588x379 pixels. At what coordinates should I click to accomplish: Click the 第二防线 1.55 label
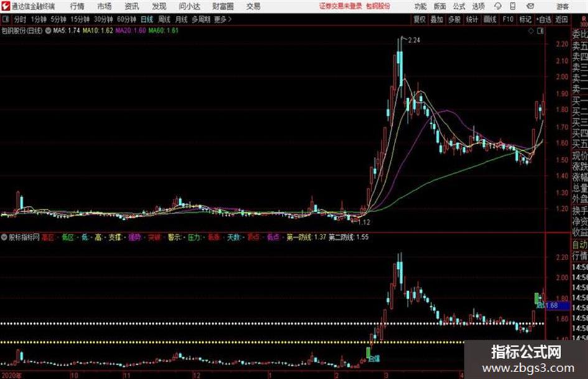[348, 237]
